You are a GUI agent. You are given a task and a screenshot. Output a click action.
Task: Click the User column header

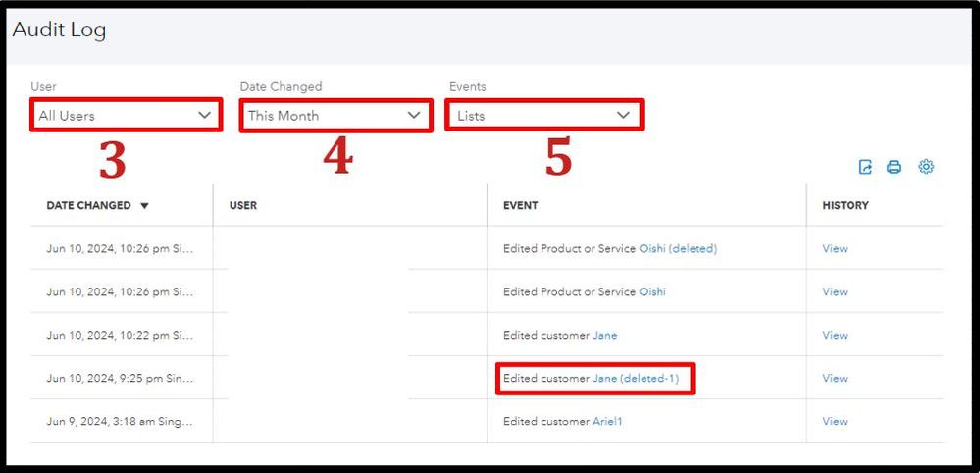click(x=243, y=206)
